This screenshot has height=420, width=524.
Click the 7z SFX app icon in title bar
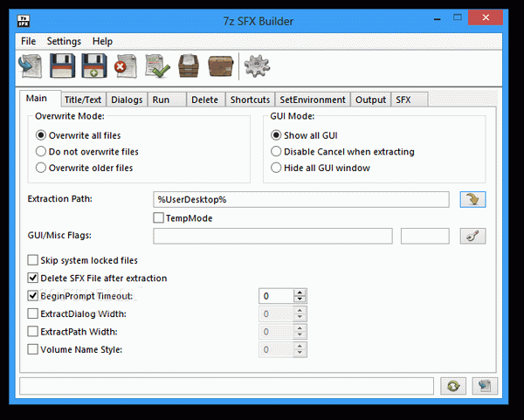24,21
